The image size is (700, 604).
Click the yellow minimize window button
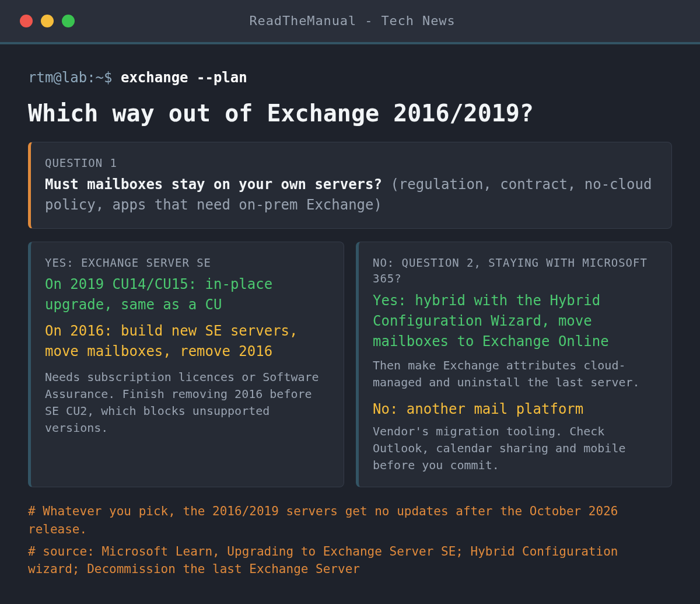pyautogui.click(x=47, y=21)
